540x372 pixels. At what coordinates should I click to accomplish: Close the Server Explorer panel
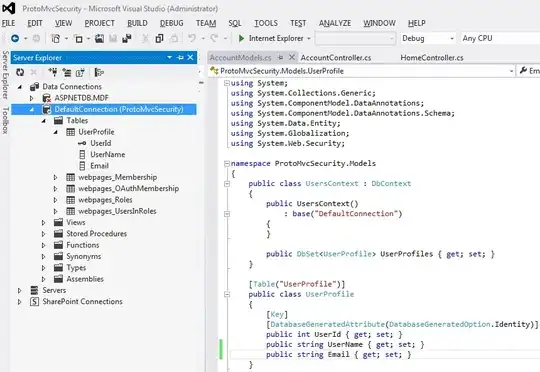click(x=190, y=58)
